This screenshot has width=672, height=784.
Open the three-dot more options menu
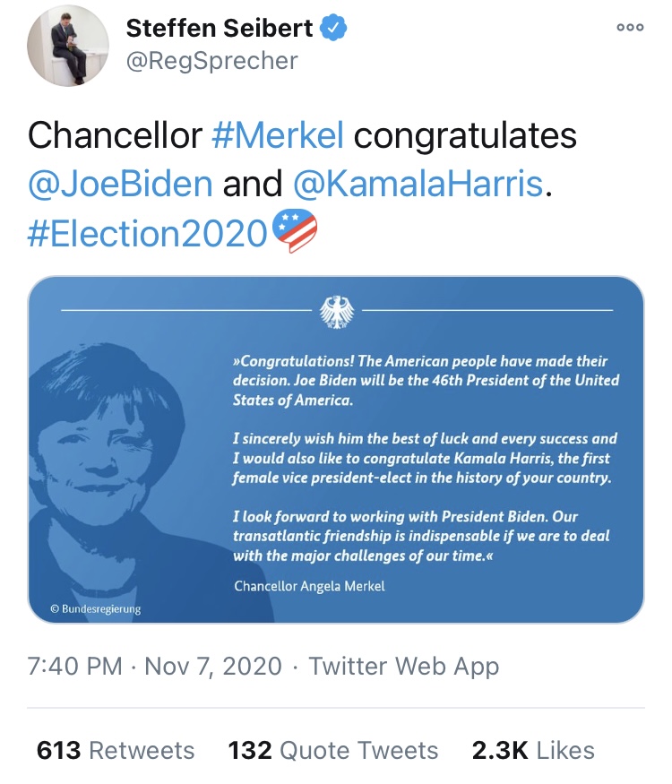coord(630,28)
